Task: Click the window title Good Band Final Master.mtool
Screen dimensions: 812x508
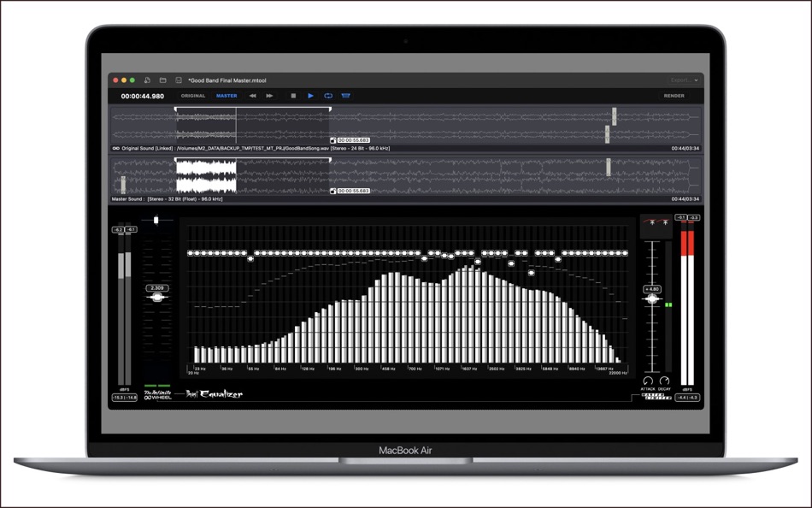Action: (x=227, y=80)
